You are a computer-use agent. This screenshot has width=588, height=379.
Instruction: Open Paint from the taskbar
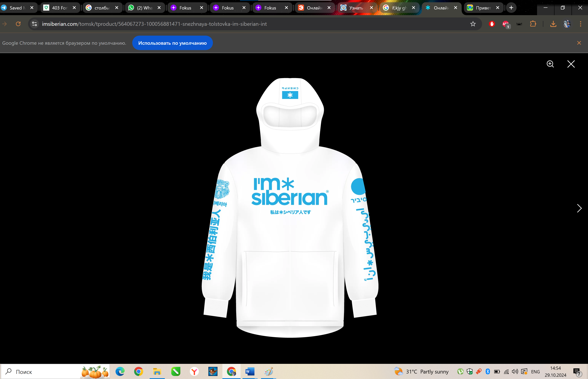pyautogui.click(x=268, y=371)
